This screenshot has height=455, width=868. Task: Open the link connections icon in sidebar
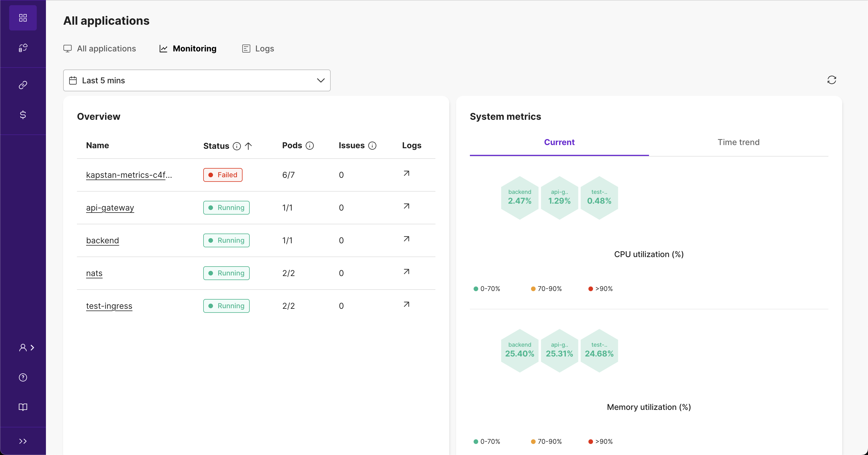coord(23,85)
